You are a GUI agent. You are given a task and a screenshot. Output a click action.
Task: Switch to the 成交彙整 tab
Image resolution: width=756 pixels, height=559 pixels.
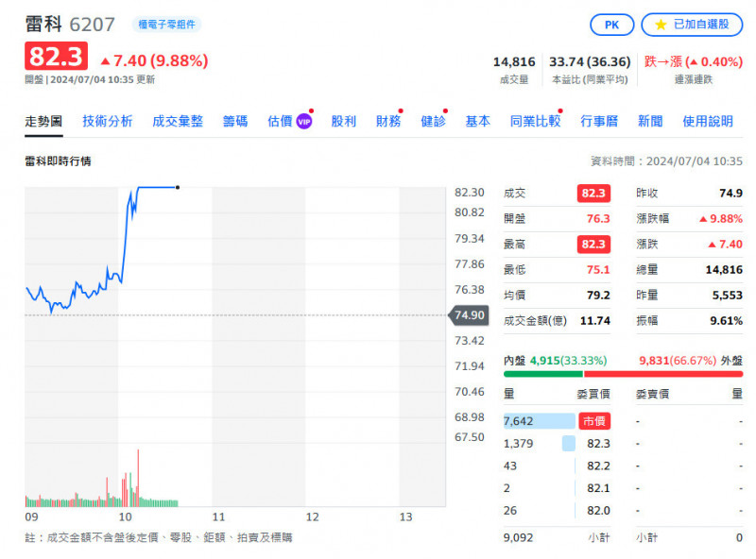tap(178, 122)
